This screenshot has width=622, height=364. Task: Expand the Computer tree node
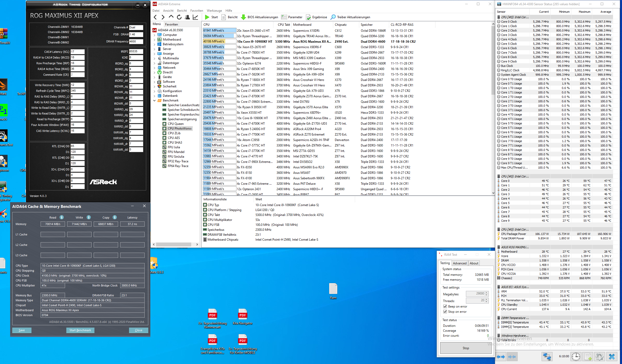(x=155, y=35)
